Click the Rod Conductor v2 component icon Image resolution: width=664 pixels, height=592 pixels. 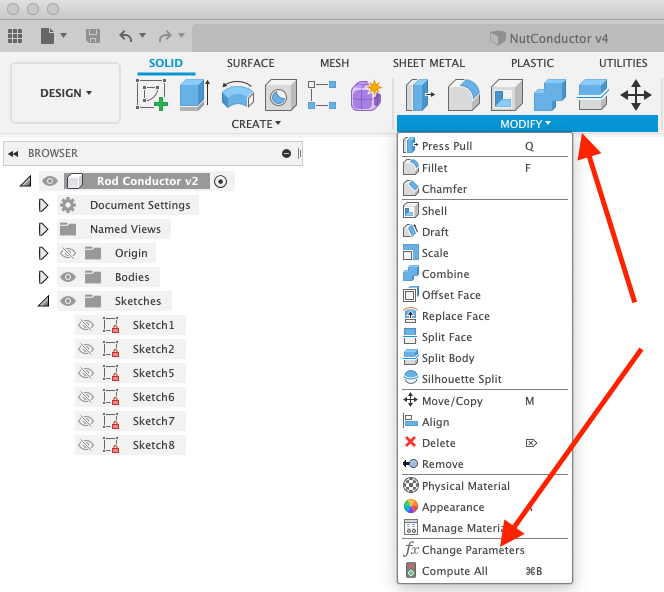[x=75, y=181]
